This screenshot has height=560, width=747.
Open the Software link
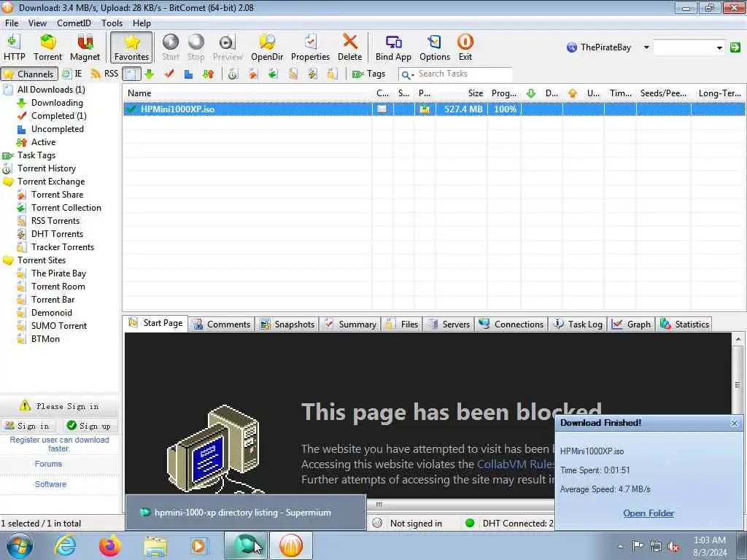[50, 484]
